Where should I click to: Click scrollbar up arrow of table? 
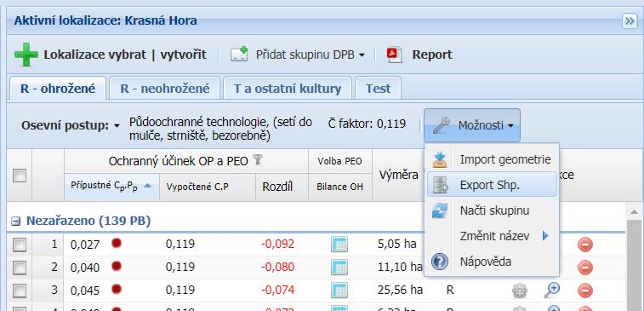point(634,211)
